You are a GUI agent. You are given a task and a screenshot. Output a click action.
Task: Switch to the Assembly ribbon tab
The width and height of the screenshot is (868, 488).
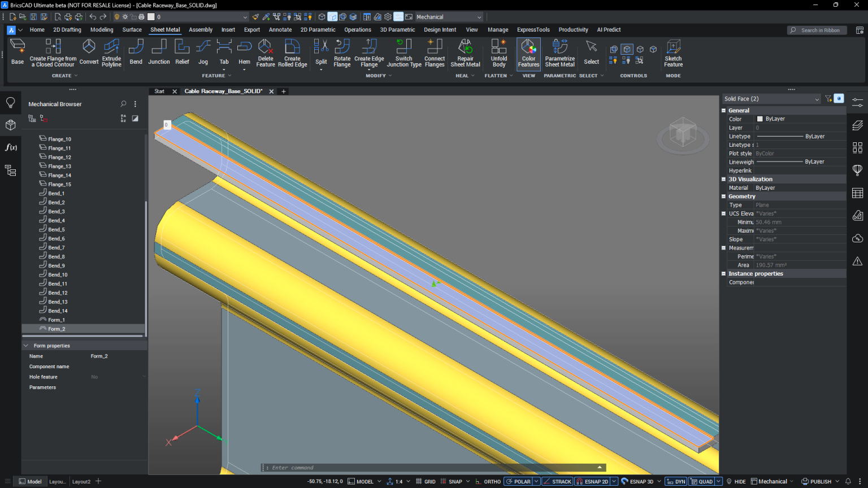(201, 29)
